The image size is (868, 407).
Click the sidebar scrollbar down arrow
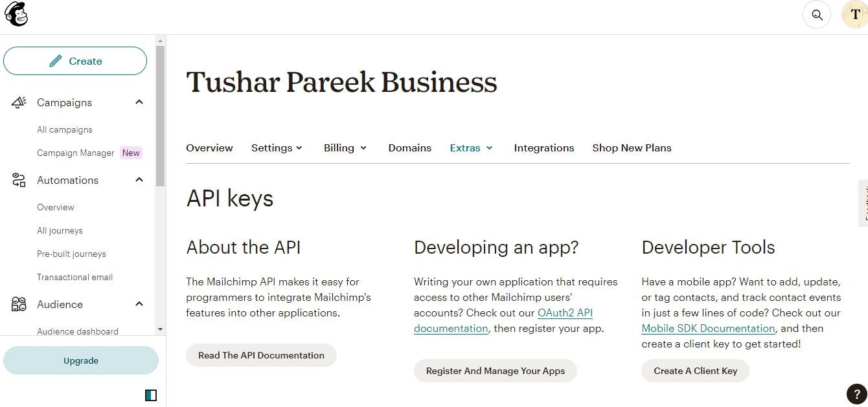(x=160, y=329)
